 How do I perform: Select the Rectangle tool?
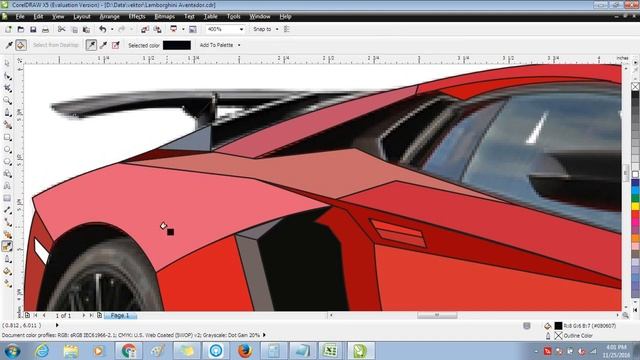coord(7,138)
